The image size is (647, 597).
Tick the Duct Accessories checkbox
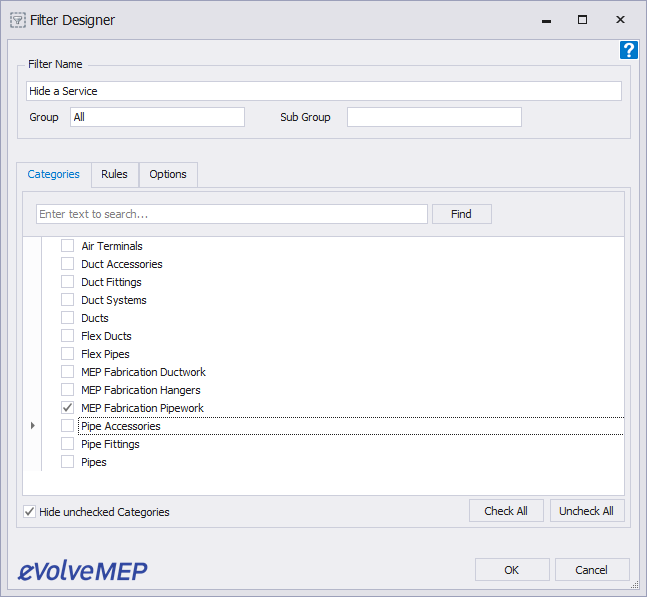click(x=67, y=264)
